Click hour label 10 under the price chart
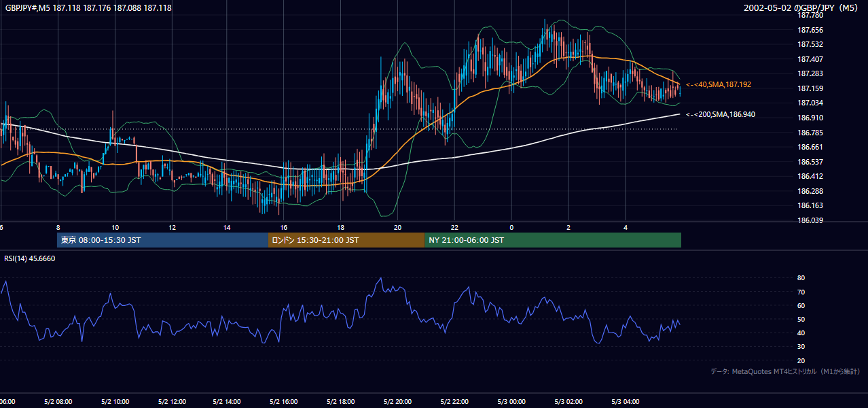Screen dimensions: 868x408 [115, 227]
